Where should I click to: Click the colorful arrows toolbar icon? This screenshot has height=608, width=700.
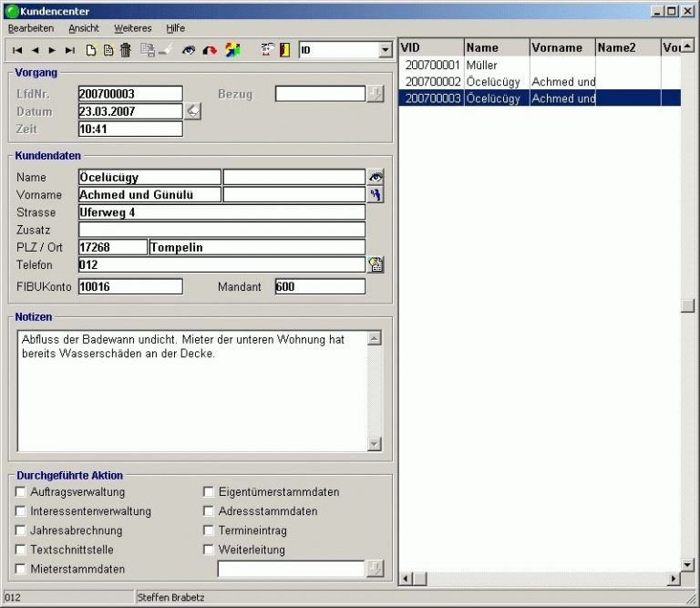point(232,50)
